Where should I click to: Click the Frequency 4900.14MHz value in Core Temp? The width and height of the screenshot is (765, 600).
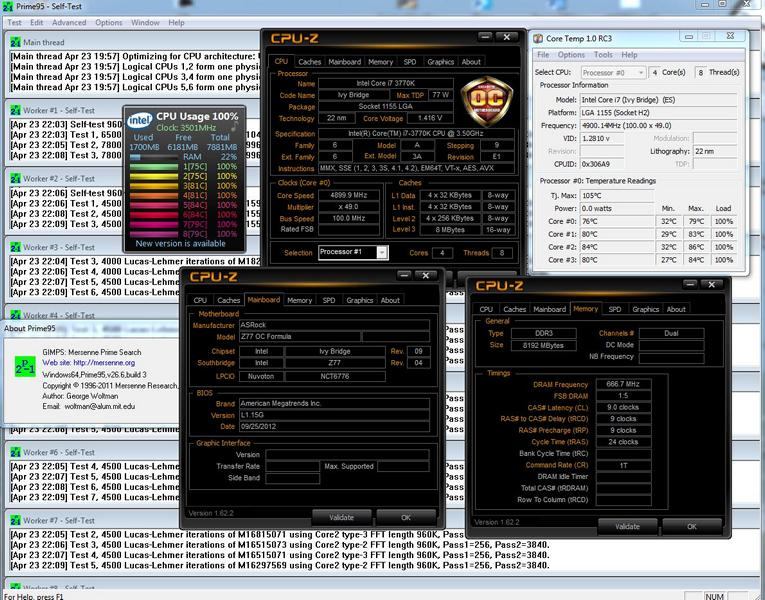(x=658, y=126)
